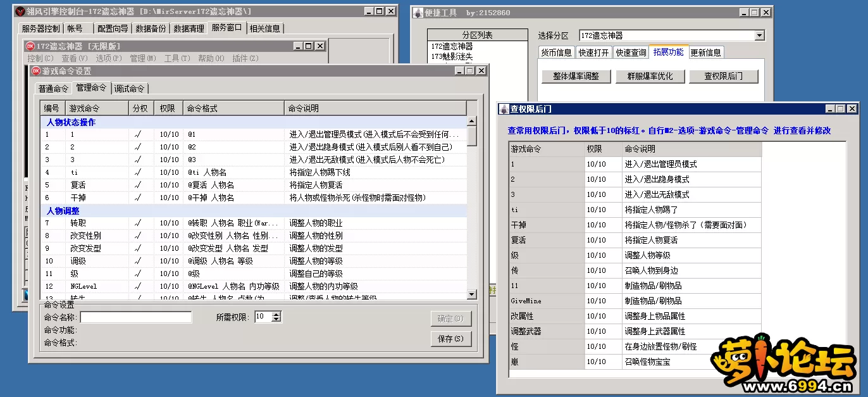Click the command list scrollbar down arrow
Viewport: 868px width, 397px height.
pyautogui.click(x=472, y=294)
